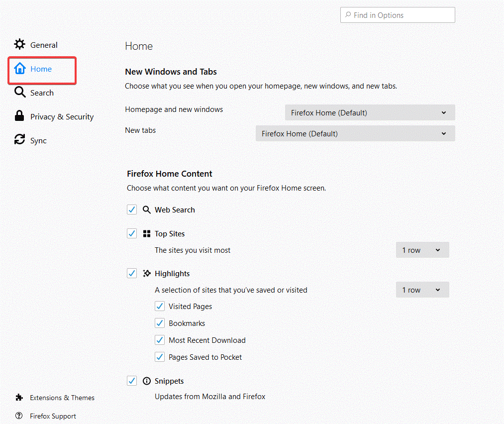Open Extensions & Themes
This screenshot has height=424, width=504.
click(61, 397)
